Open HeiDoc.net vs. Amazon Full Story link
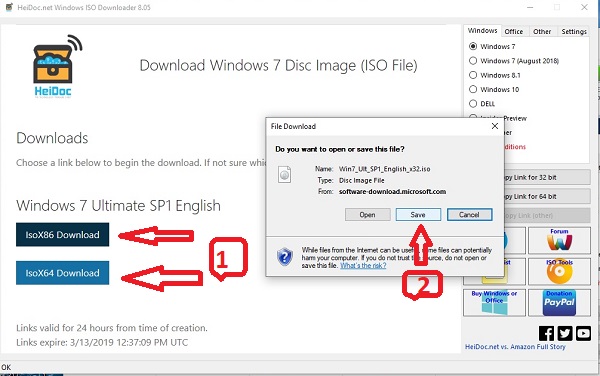Viewport: 600px width, 376px height. point(515,347)
